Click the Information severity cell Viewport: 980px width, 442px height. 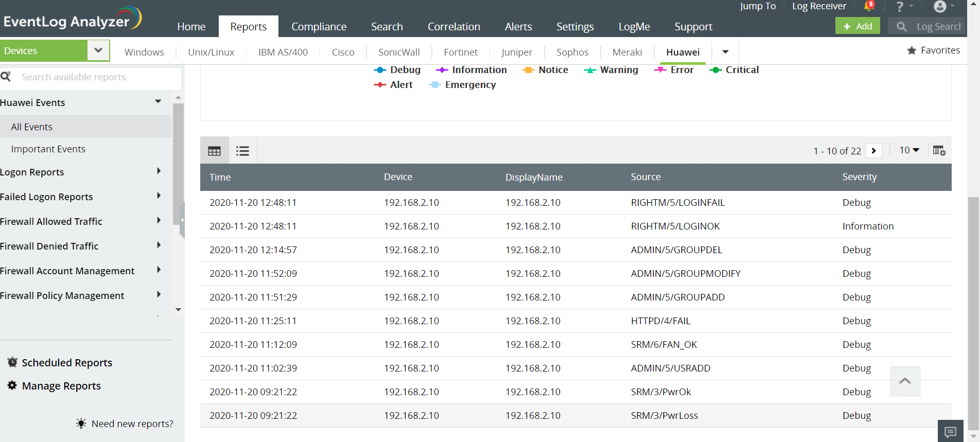pos(868,226)
